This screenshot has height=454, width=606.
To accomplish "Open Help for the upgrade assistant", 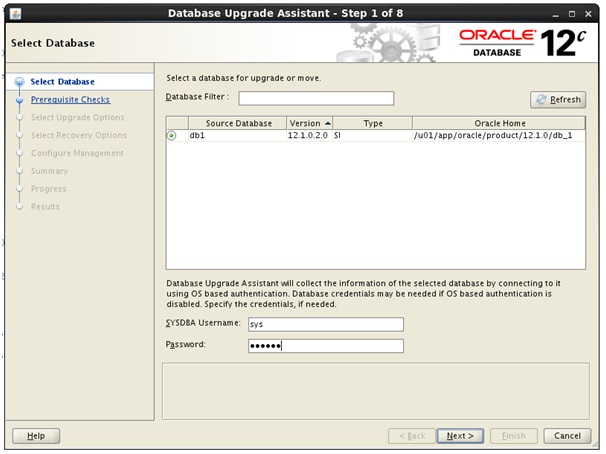I will pos(36,436).
